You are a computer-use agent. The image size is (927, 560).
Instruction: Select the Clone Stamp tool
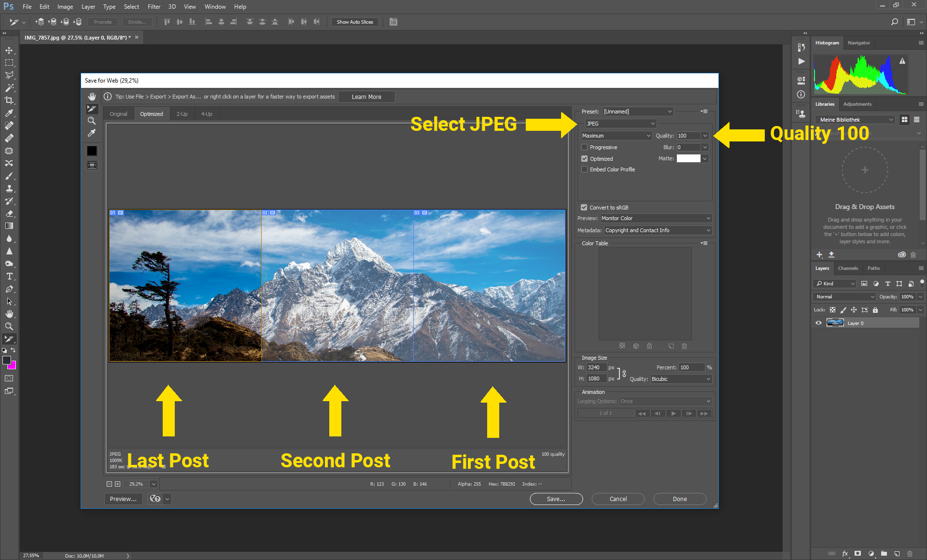tap(9, 188)
